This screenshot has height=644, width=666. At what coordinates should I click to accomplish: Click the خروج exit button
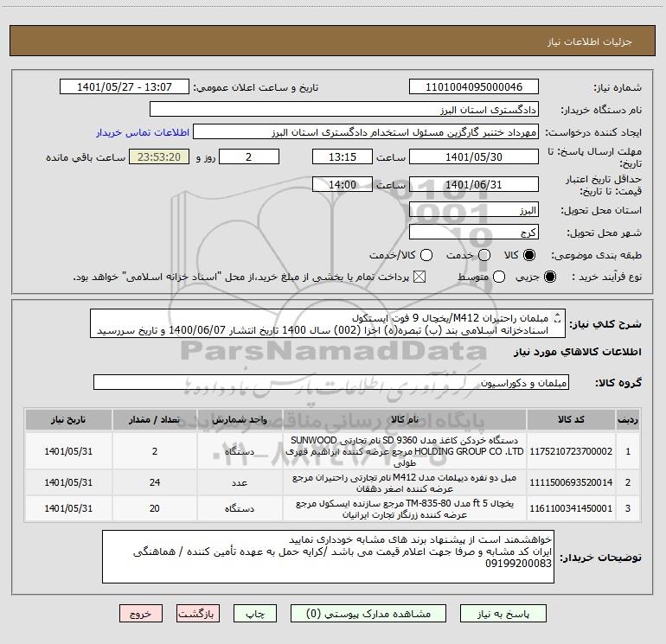(141, 614)
